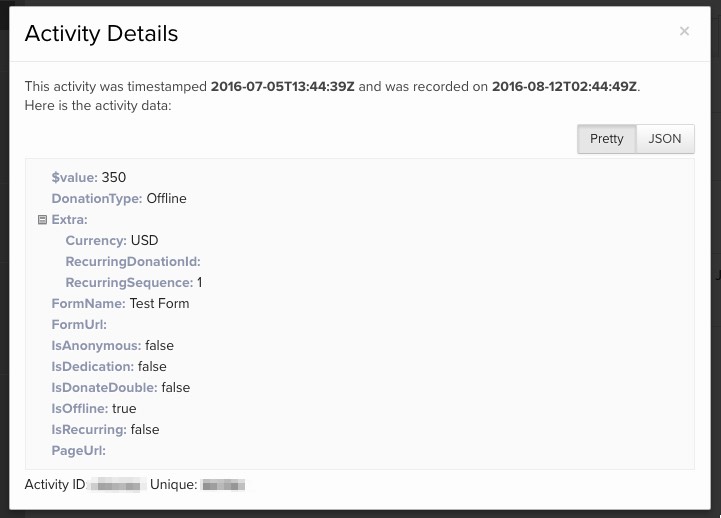
Task: Switch to the JSON view
Action: click(665, 139)
